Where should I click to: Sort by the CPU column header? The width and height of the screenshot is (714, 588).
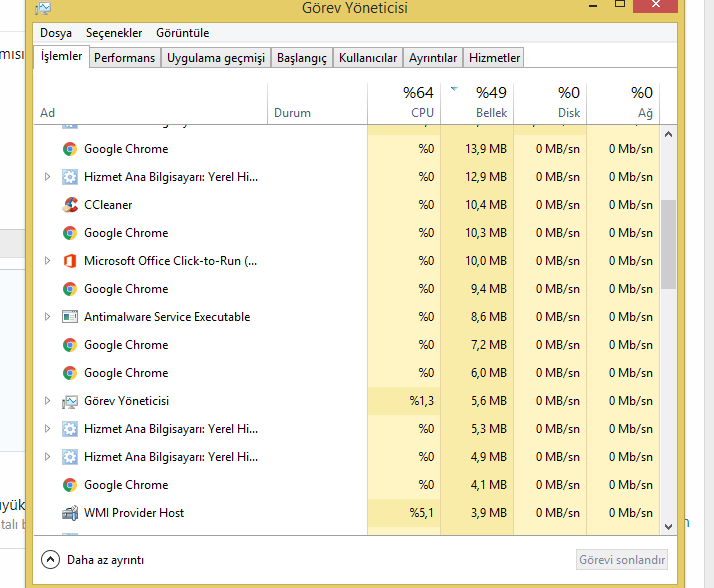404,104
